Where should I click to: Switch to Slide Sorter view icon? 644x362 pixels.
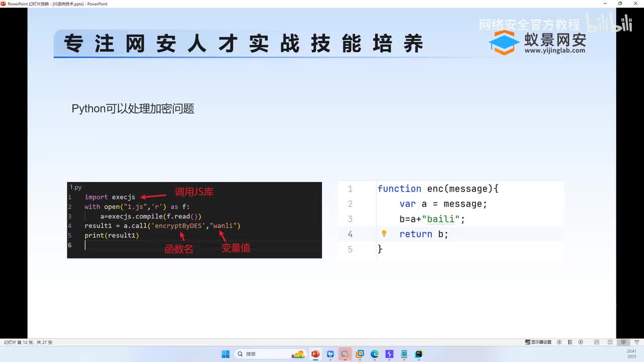point(610,342)
